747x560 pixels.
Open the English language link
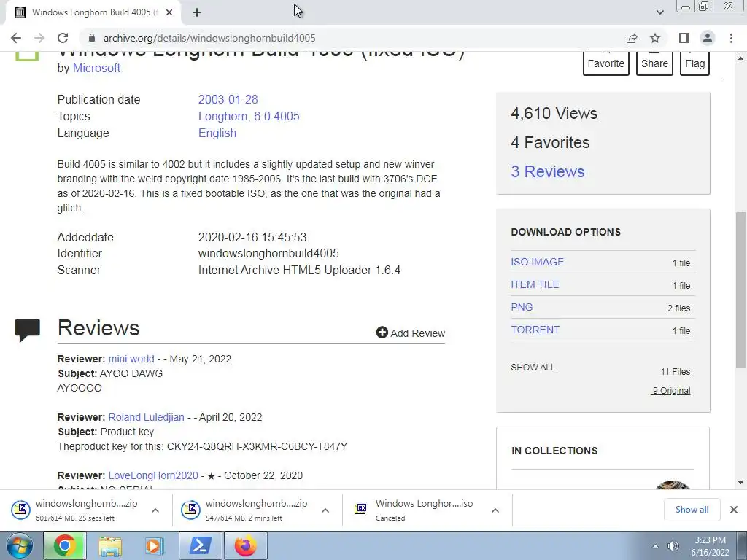[217, 133]
